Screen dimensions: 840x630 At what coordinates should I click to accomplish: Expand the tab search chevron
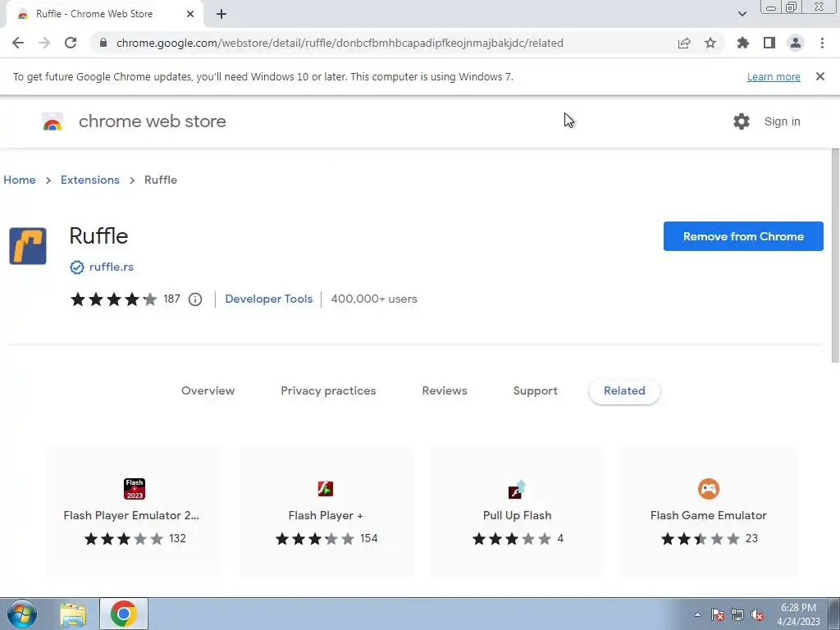pos(742,14)
